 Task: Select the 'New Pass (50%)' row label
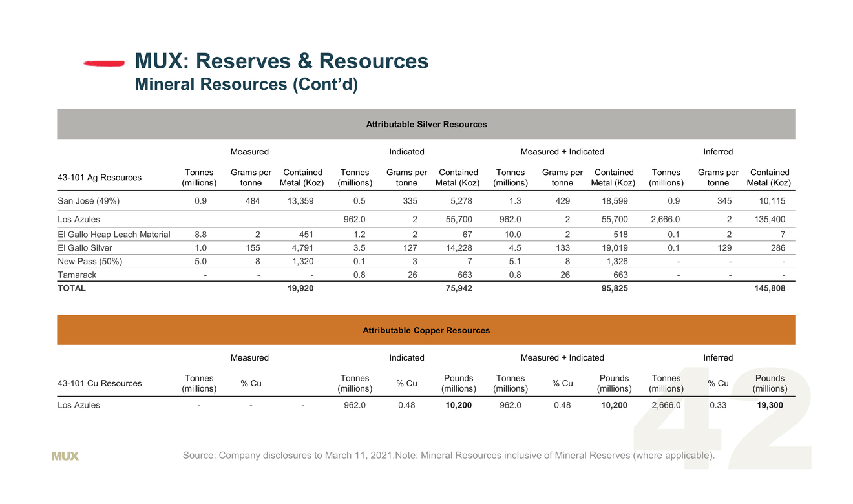(x=90, y=262)
